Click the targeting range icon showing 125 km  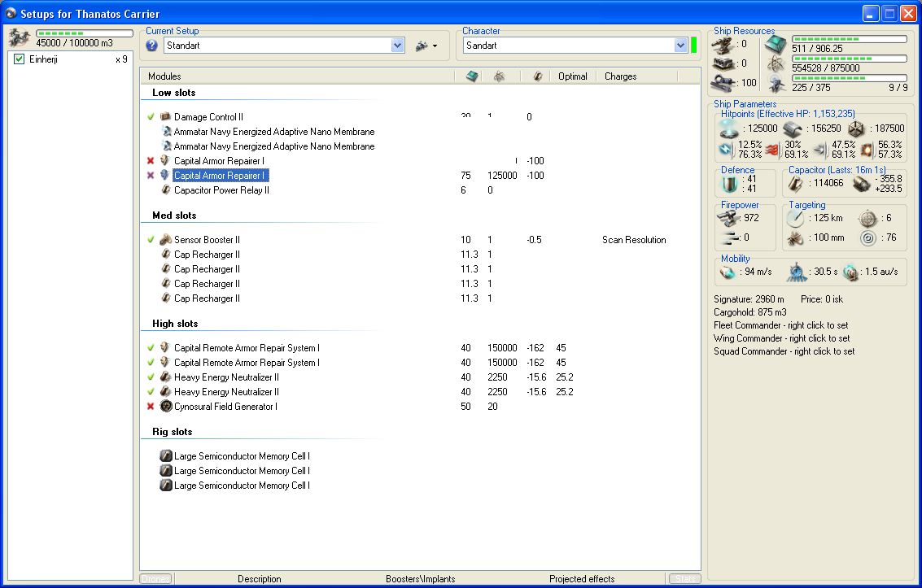tap(795, 219)
